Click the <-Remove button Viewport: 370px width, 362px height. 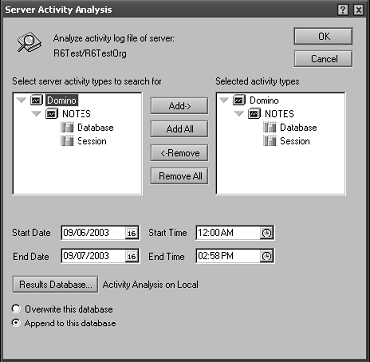pos(179,153)
